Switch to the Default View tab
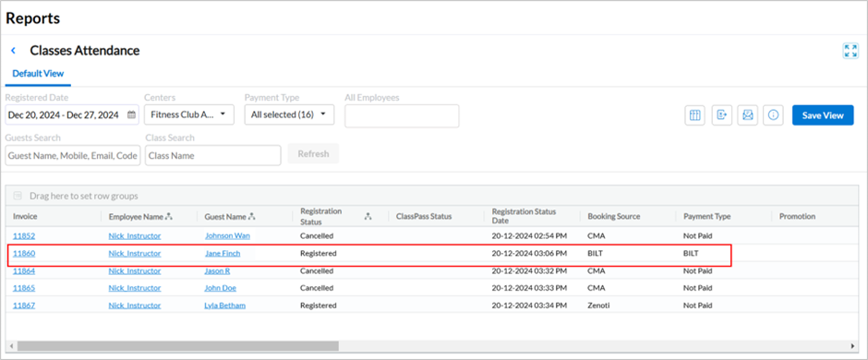 click(38, 73)
